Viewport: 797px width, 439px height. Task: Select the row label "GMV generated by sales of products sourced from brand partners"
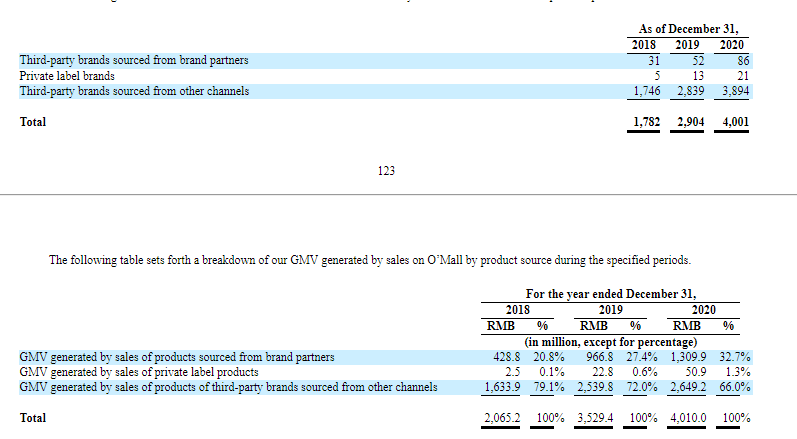point(177,357)
